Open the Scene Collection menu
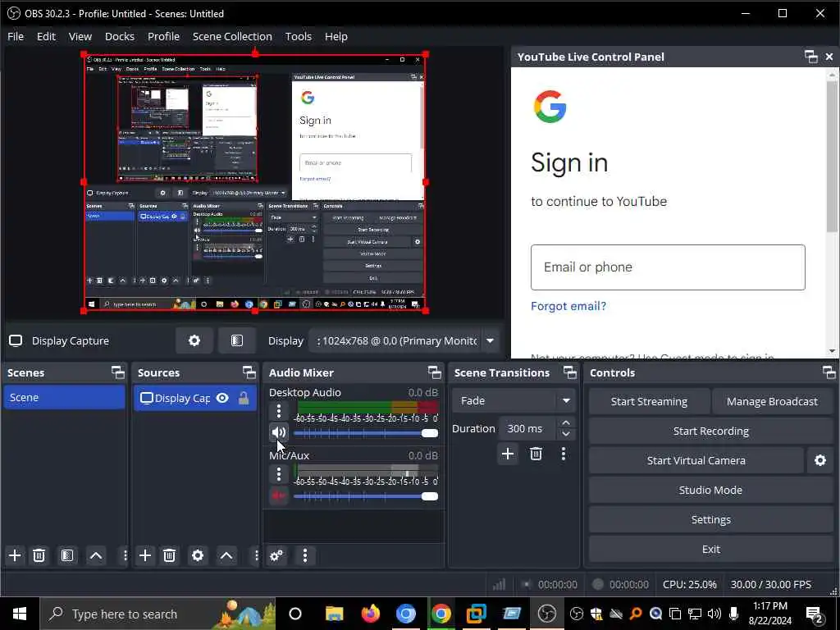Image resolution: width=840 pixels, height=630 pixels. coord(232,36)
